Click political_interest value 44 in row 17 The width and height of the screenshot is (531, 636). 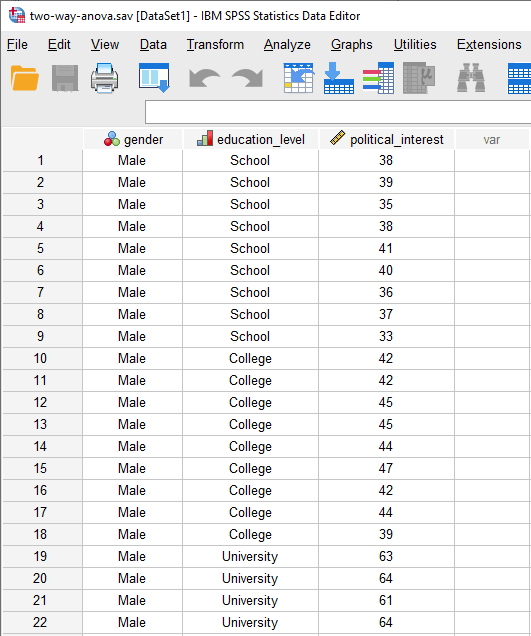pyautogui.click(x=386, y=512)
